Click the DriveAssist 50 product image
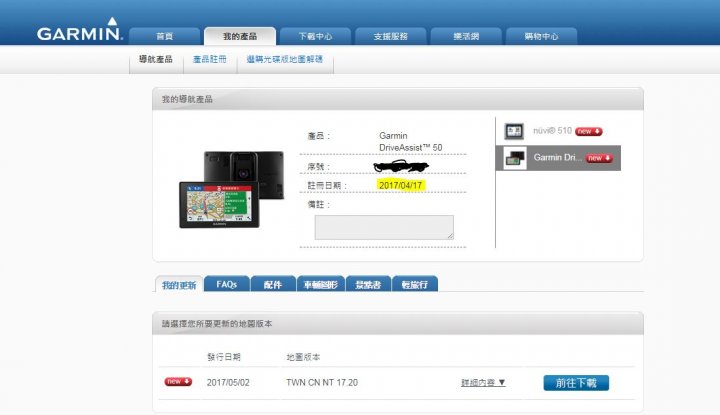This screenshot has height=415, width=720. tap(231, 189)
